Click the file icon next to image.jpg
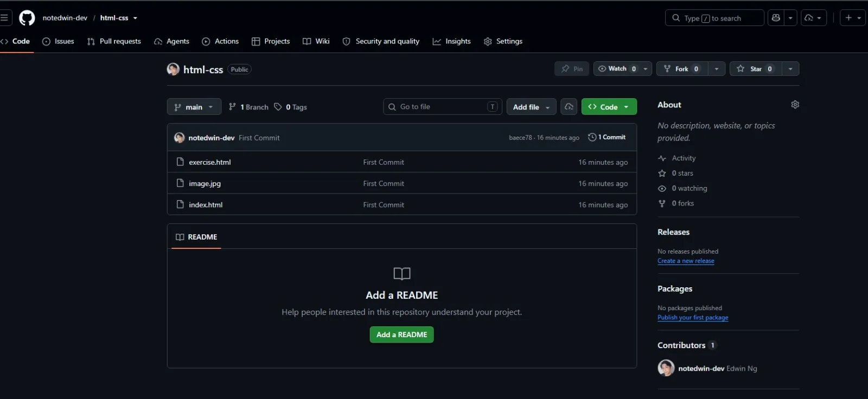This screenshot has width=868, height=399. pyautogui.click(x=180, y=183)
